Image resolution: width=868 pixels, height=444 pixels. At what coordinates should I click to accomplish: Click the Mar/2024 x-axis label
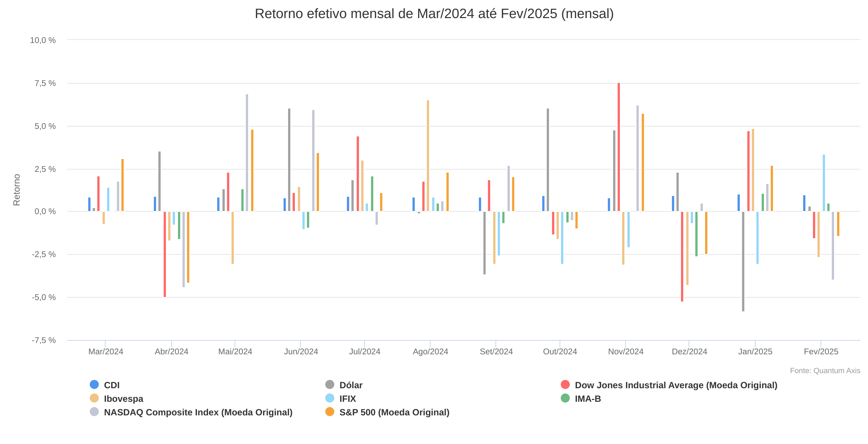click(x=106, y=352)
